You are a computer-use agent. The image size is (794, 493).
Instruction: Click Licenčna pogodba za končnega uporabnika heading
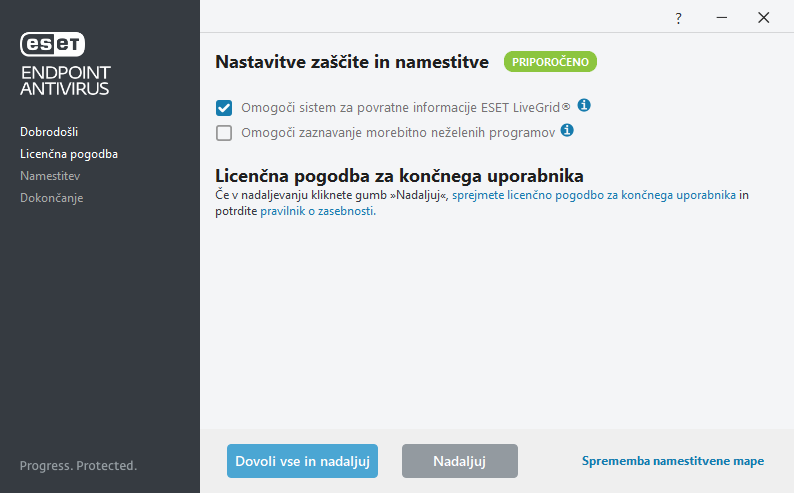(x=399, y=176)
